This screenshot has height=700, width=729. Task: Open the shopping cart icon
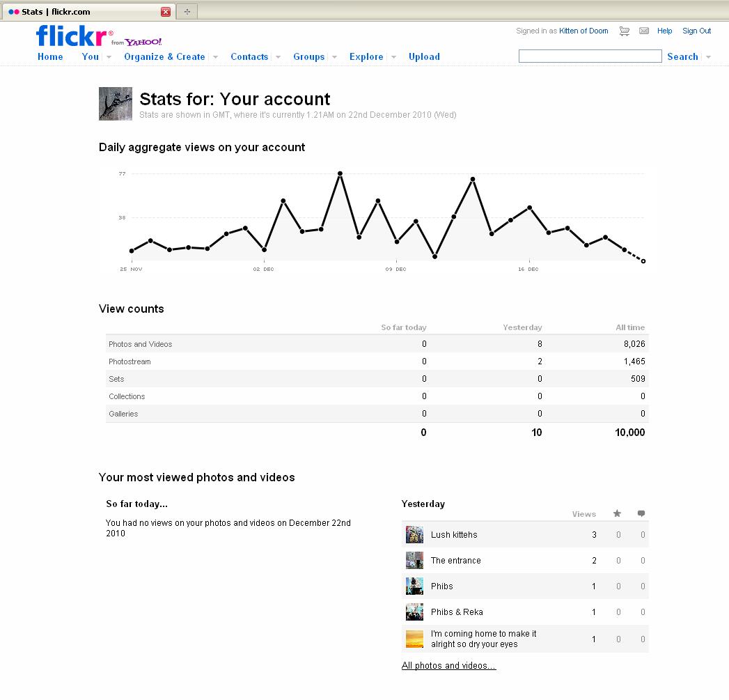click(x=625, y=31)
